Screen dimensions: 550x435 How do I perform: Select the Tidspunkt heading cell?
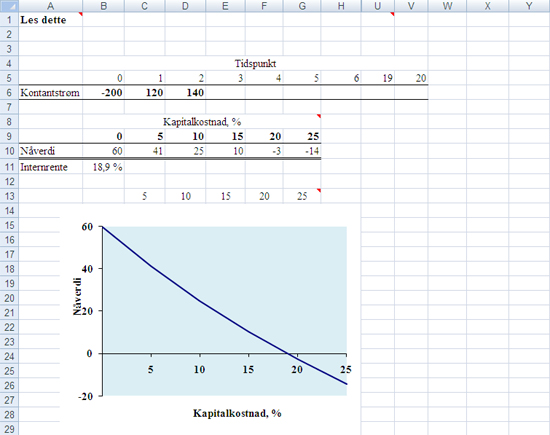255,63
